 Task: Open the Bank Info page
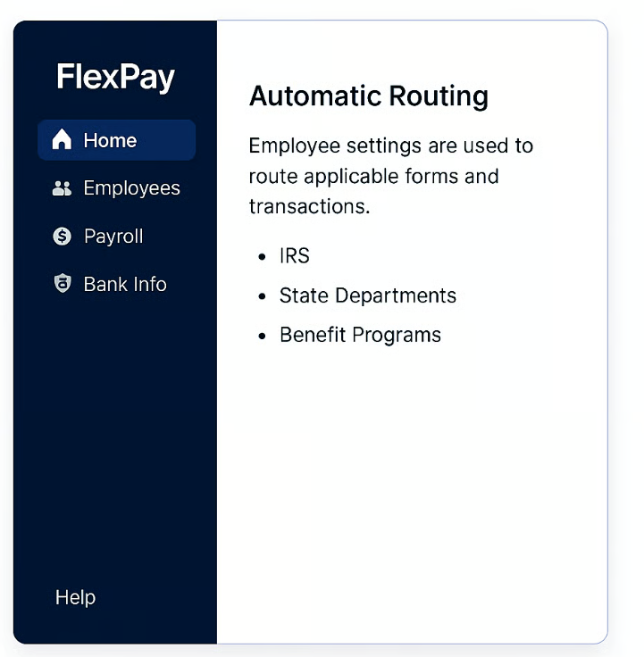[125, 285]
